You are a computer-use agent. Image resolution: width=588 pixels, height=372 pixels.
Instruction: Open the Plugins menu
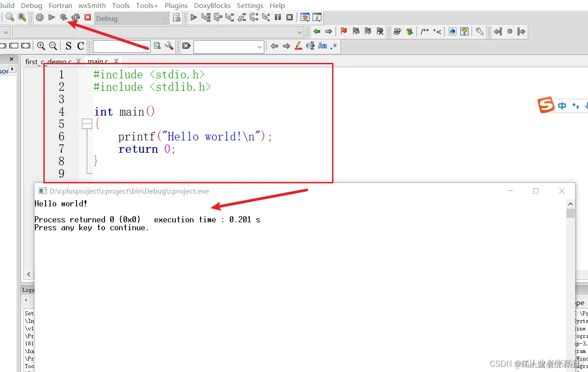point(176,5)
